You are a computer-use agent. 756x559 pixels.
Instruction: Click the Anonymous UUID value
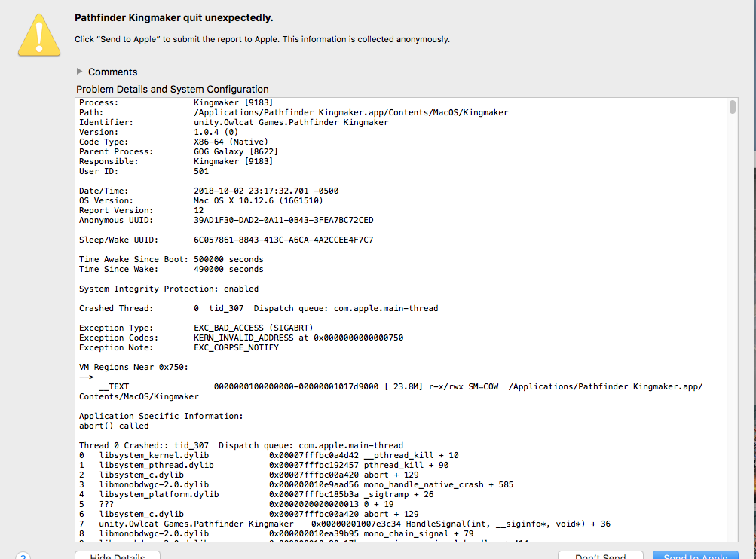coord(283,220)
